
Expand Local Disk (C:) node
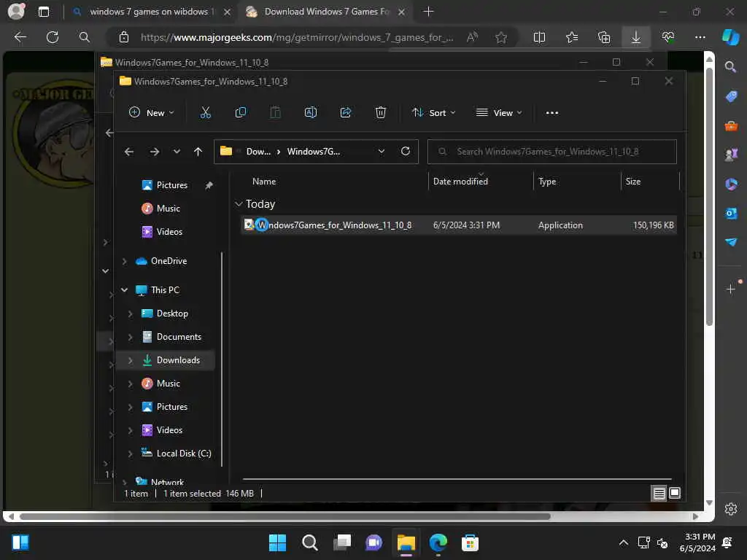(130, 454)
